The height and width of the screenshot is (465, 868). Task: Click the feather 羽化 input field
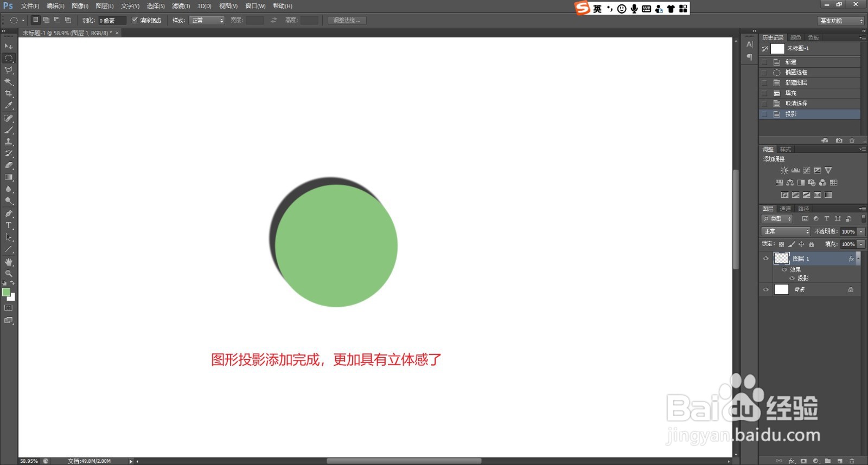pyautogui.click(x=112, y=21)
